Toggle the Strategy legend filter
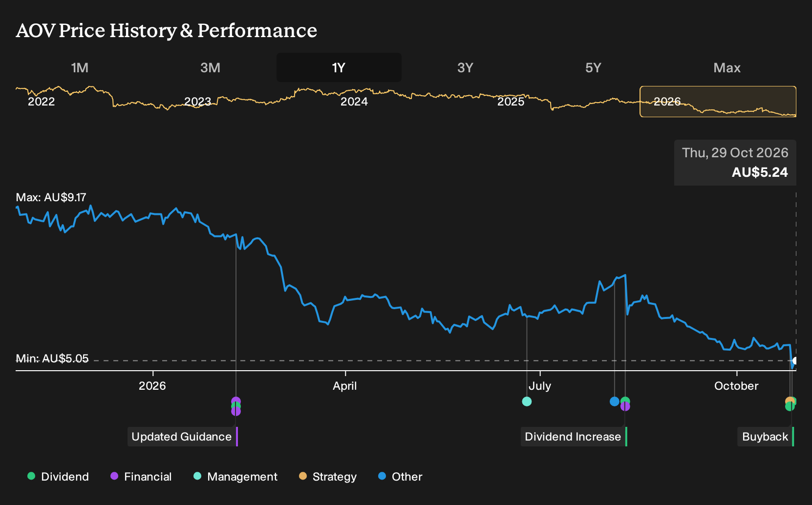812x505 pixels. (328, 477)
